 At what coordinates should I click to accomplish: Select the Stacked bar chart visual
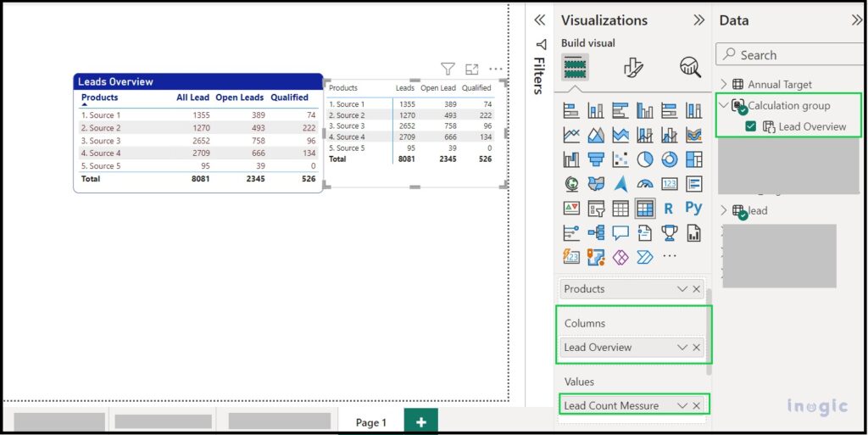571,110
